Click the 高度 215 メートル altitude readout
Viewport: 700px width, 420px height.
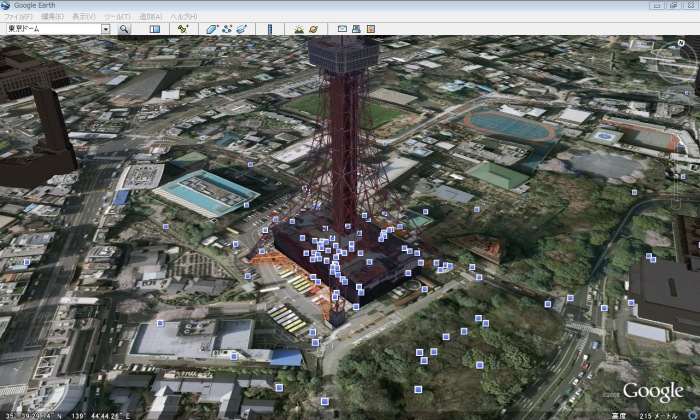pos(646,416)
